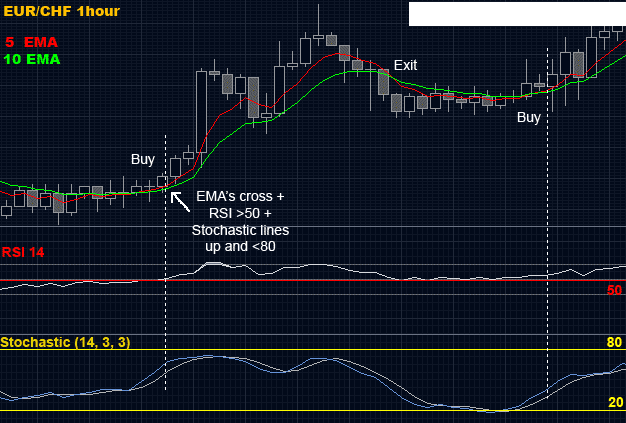
Task: Click the second Buy label near the right dashed line
Action: pyautogui.click(x=529, y=117)
